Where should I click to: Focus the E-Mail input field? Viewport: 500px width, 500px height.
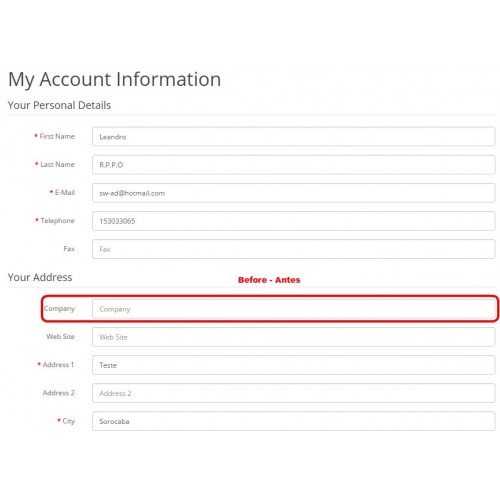click(x=293, y=193)
